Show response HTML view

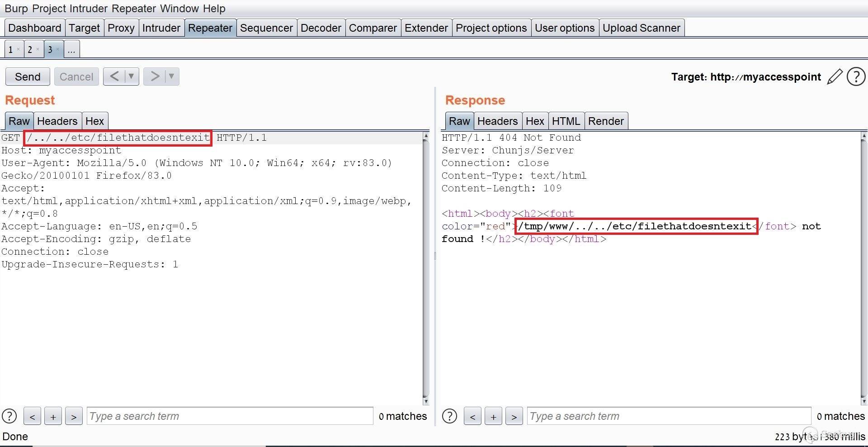566,121
